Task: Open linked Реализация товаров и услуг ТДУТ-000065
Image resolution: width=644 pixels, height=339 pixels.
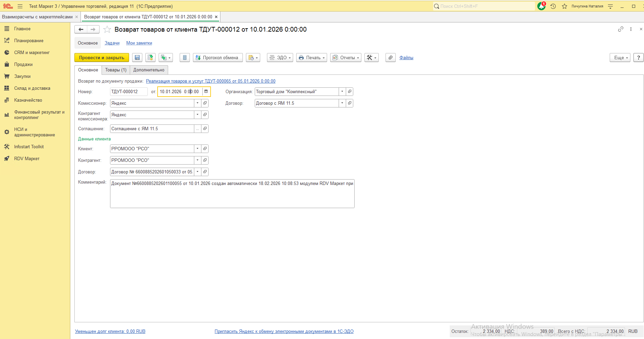Action: 211,81
